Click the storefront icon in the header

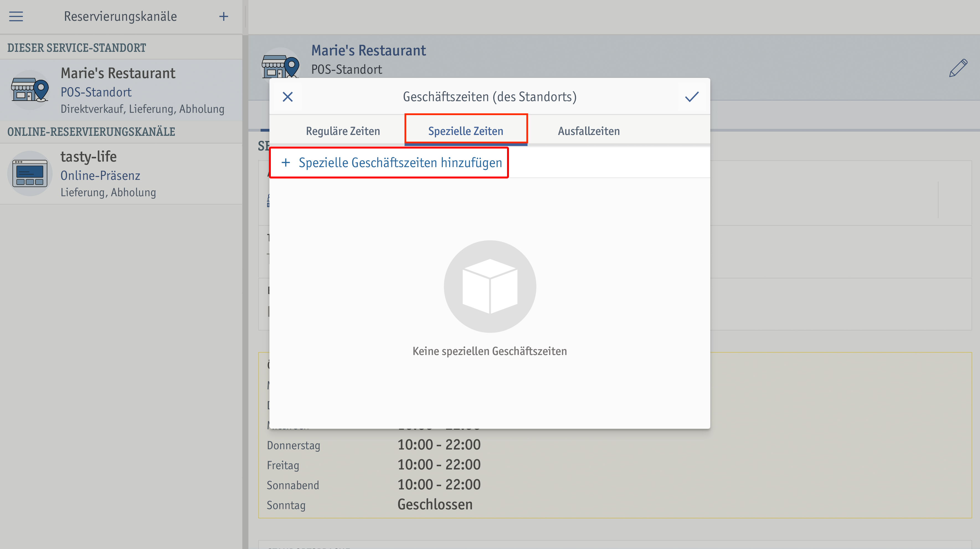[281, 67]
